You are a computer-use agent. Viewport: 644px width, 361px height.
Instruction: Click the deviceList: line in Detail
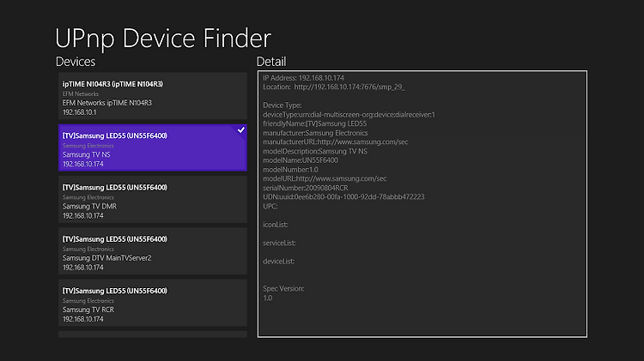click(278, 262)
